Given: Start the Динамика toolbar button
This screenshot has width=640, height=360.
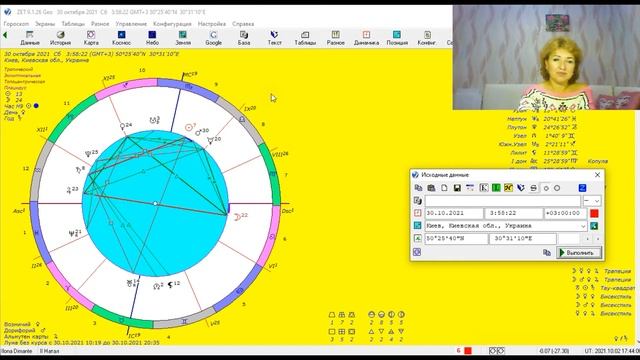Looking at the screenshot, I should click(x=366, y=38).
